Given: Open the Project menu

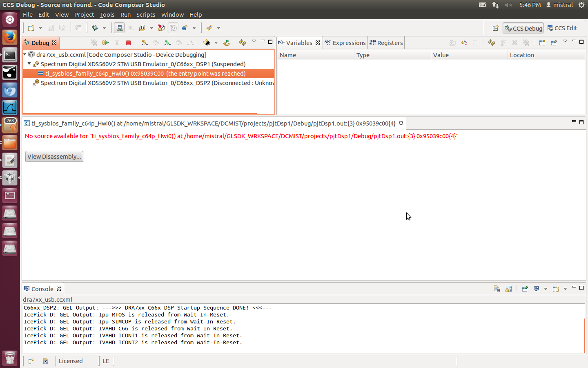Looking at the screenshot, I should pos(84,14).
